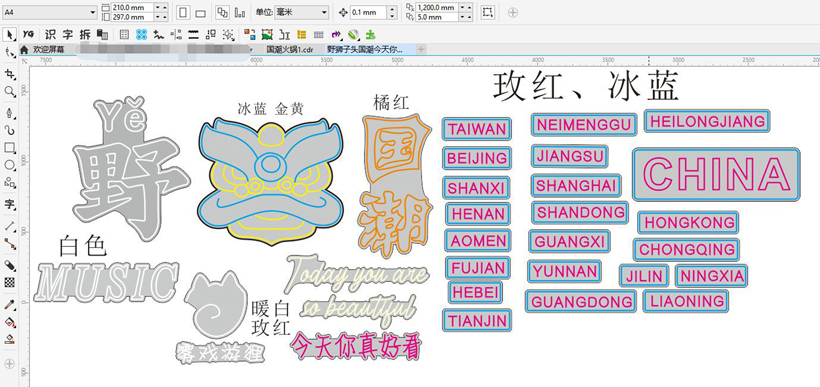820x387 pixels.
Task: Select the CHINA label object on canvas
Action: coord(716,175)
